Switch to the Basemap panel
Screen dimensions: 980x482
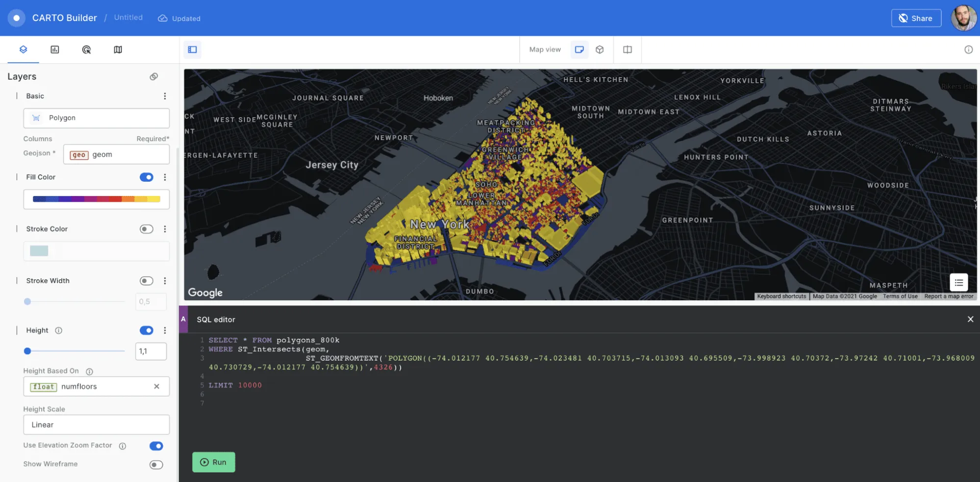click(118, 49)
